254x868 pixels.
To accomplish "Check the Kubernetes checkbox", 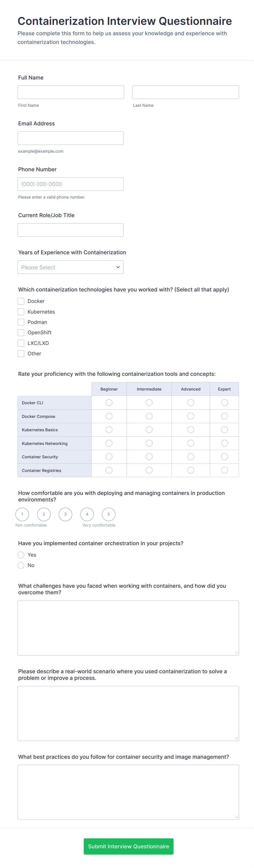I will tap(20, 311).
